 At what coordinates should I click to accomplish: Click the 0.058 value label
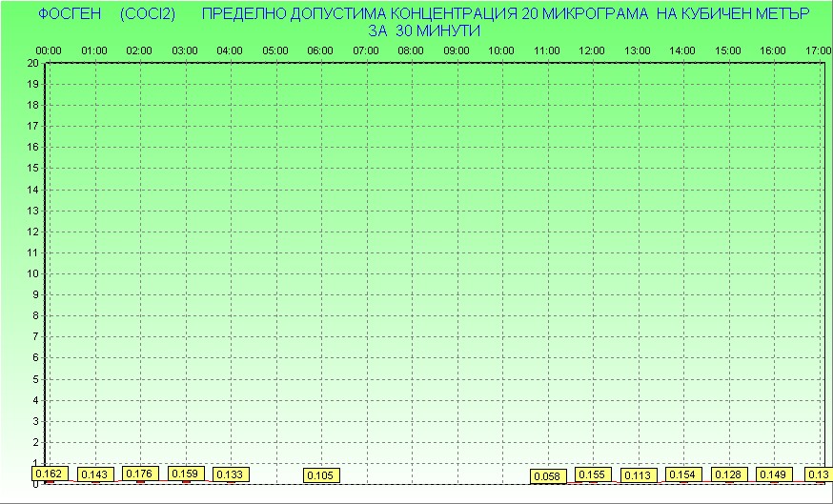(x=549, y=475)
